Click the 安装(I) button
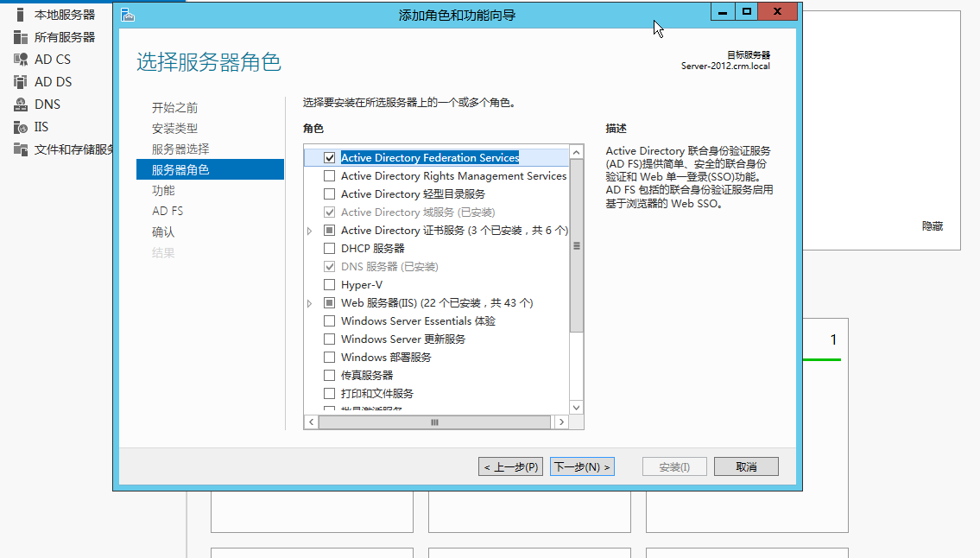 point(674,466)
